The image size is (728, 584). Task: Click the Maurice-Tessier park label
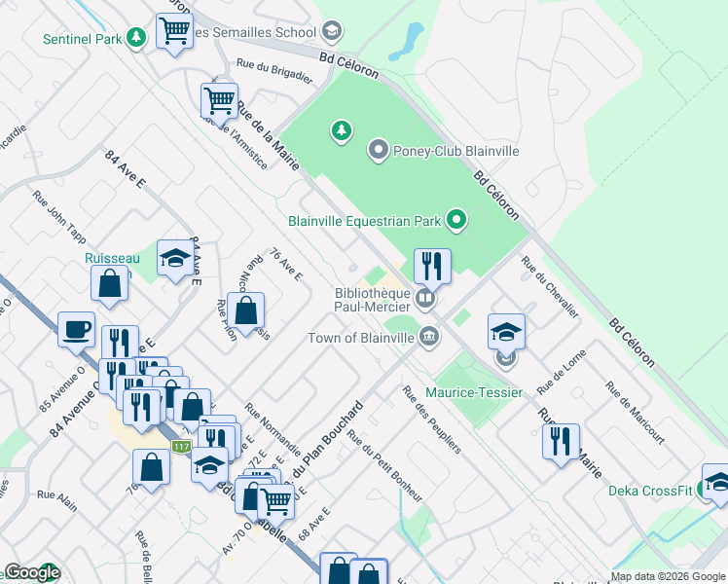[x=474, y=392]
